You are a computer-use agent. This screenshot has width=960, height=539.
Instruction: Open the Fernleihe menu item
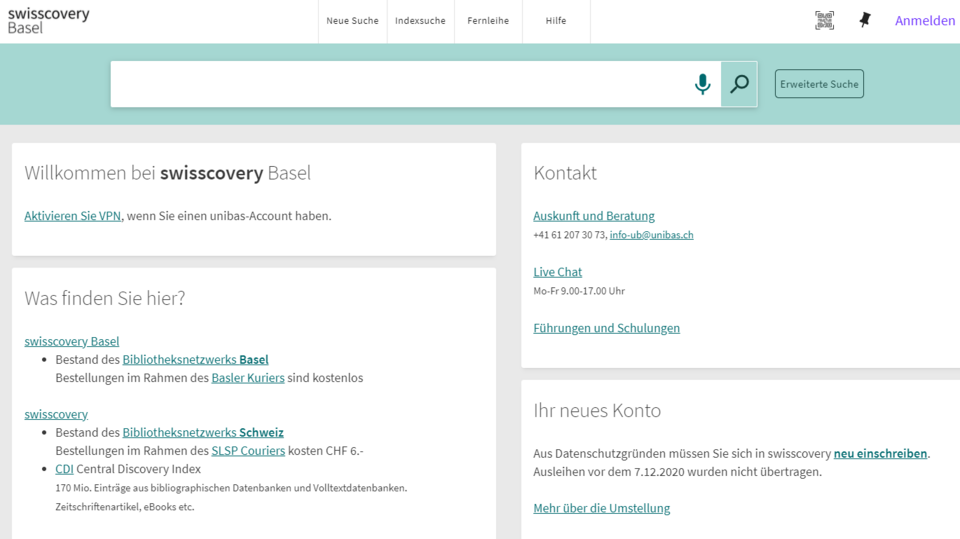pyautogui.click(x=488, y=21)
